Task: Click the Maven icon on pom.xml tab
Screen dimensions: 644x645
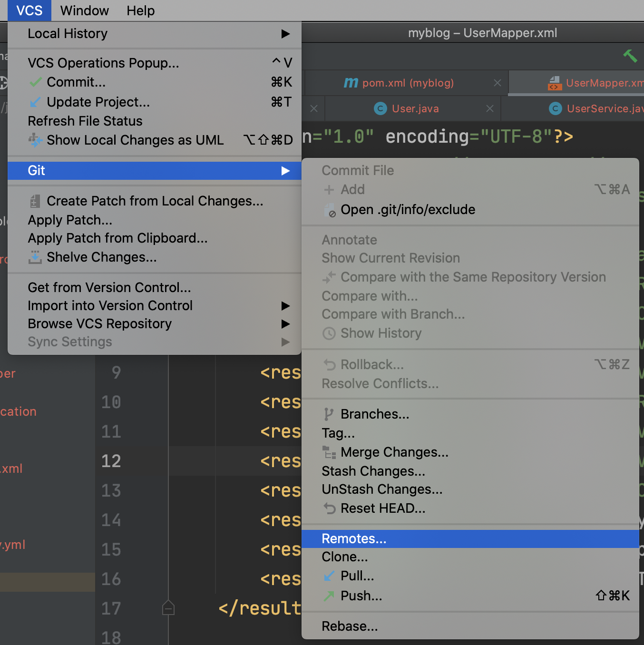Action: tap(351, 83)
